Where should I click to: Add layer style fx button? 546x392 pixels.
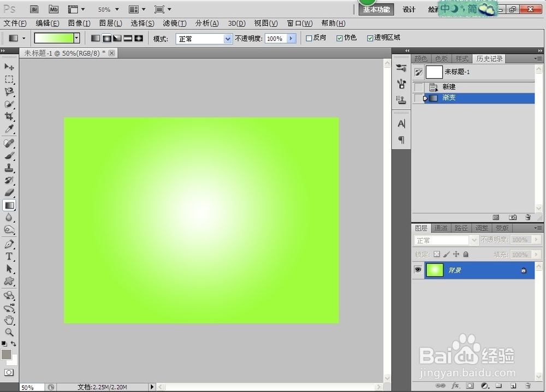click(455, 385)
